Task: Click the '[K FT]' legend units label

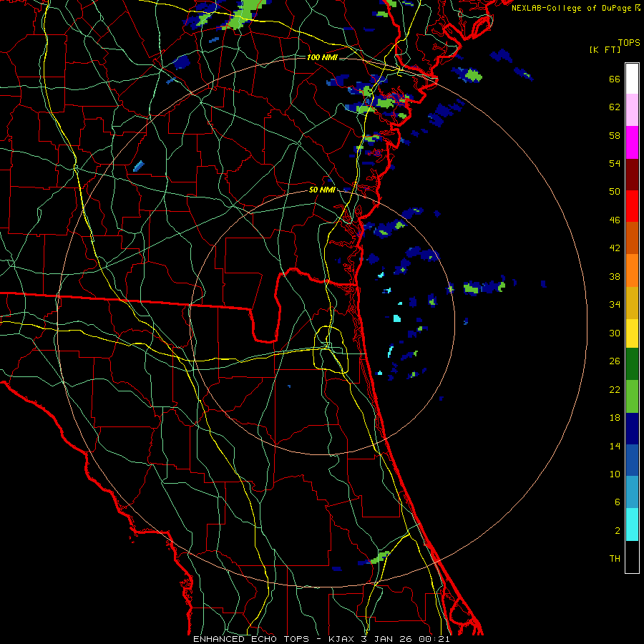Action: 605,49
